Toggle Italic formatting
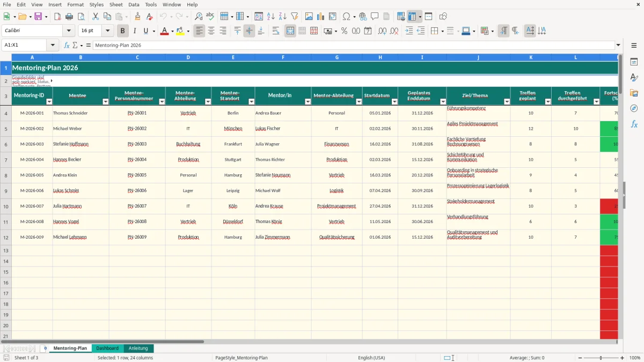The height and width of the screenshot is (362, 644). tap(134, 31)
